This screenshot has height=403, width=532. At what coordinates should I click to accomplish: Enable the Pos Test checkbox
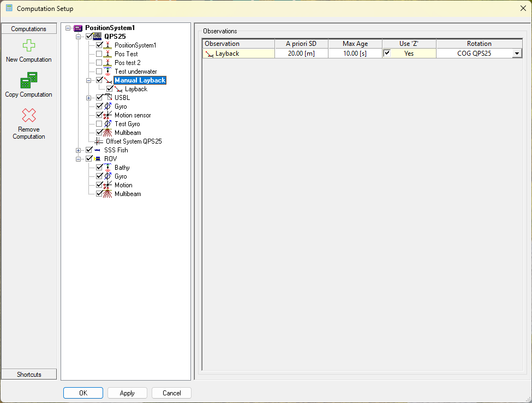(x=99, y=54)
